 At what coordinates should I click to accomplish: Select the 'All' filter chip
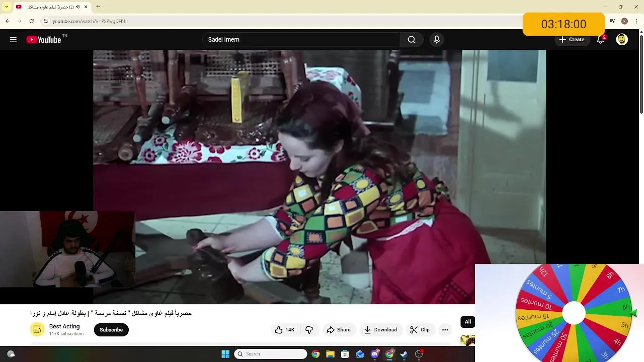468,322
